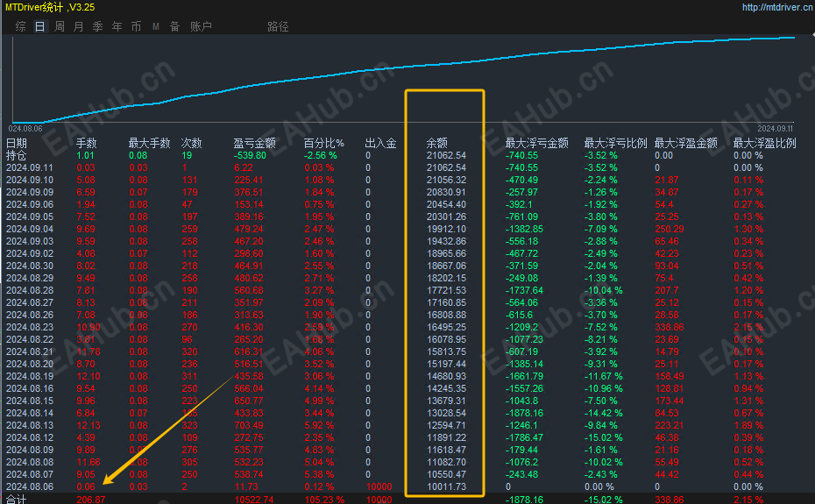The width and height of the screenshot is (815, 504).
Task: Click the 最大浮亏金额 column header
Action: [537, 143]
